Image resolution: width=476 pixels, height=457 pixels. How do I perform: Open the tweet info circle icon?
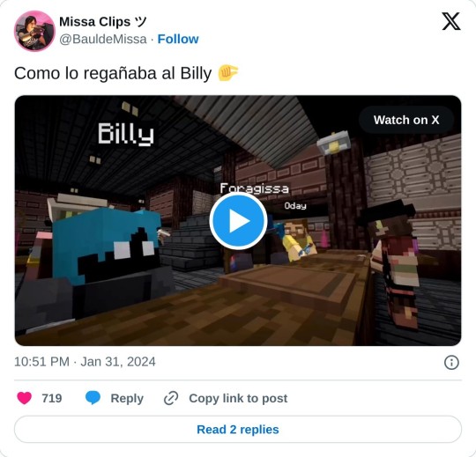point(451,363)
